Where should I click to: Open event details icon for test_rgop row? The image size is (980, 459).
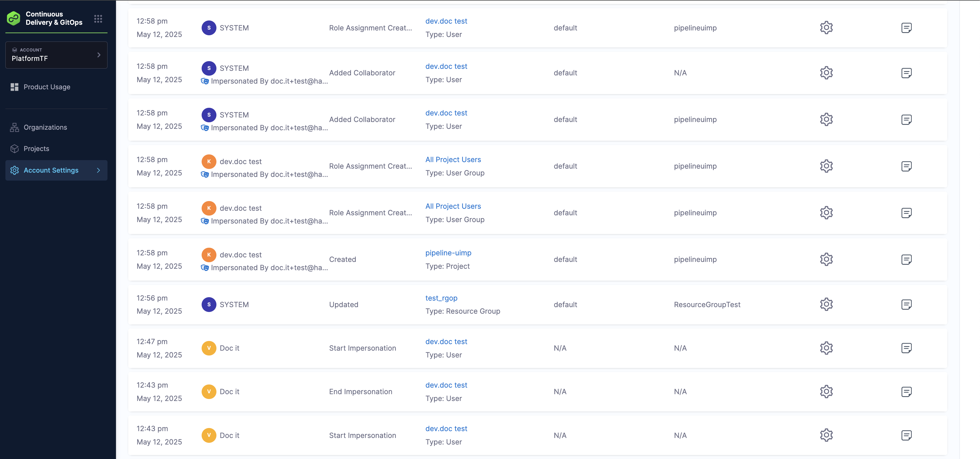coord(906,305)
